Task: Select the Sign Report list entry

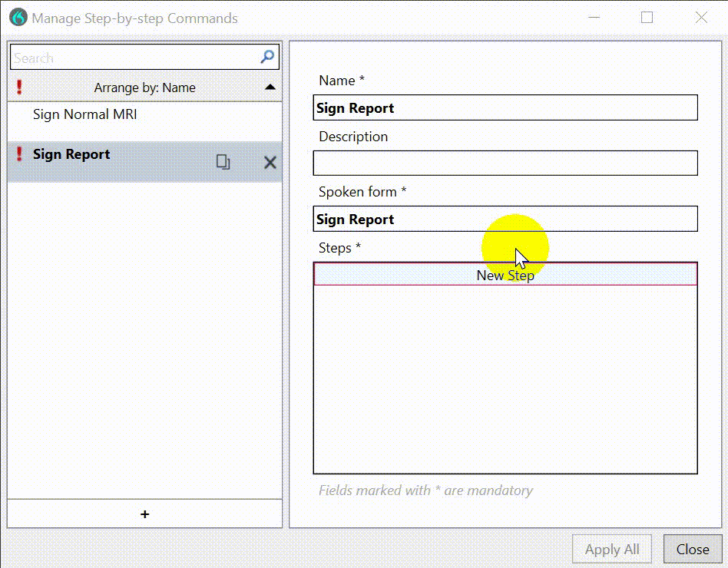Action: [x=71, y=154]
